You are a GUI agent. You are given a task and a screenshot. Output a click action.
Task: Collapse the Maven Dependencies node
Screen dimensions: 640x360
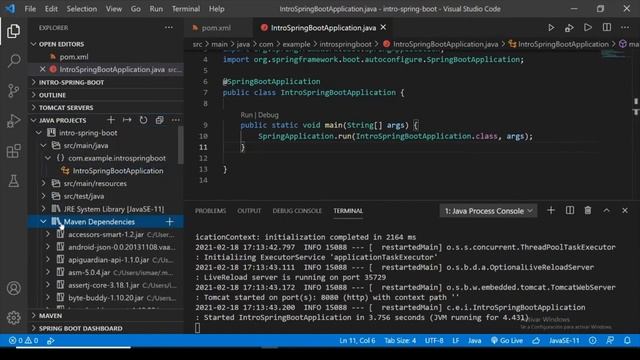44,222
